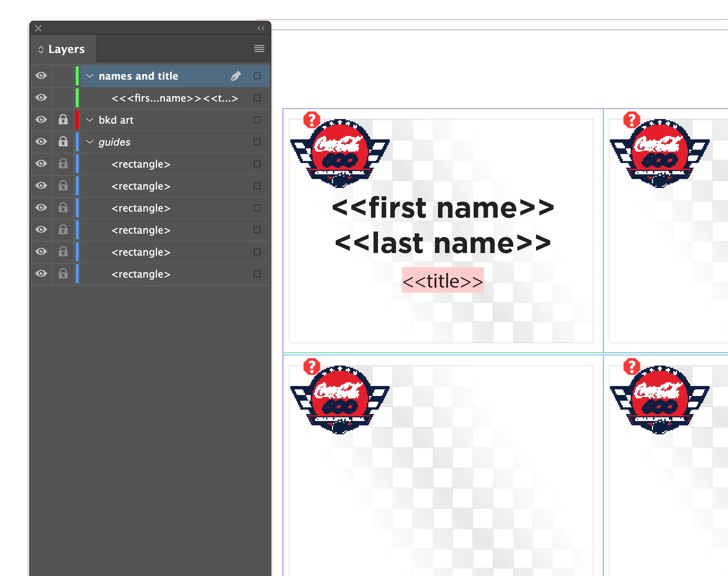728x576 pixels.
Task: Click selection square of bkd art layer
Action: (257, 120)
